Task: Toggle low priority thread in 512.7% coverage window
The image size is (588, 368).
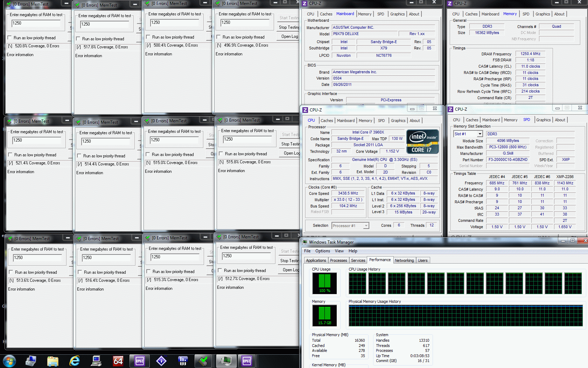Action: pos(220,271)
